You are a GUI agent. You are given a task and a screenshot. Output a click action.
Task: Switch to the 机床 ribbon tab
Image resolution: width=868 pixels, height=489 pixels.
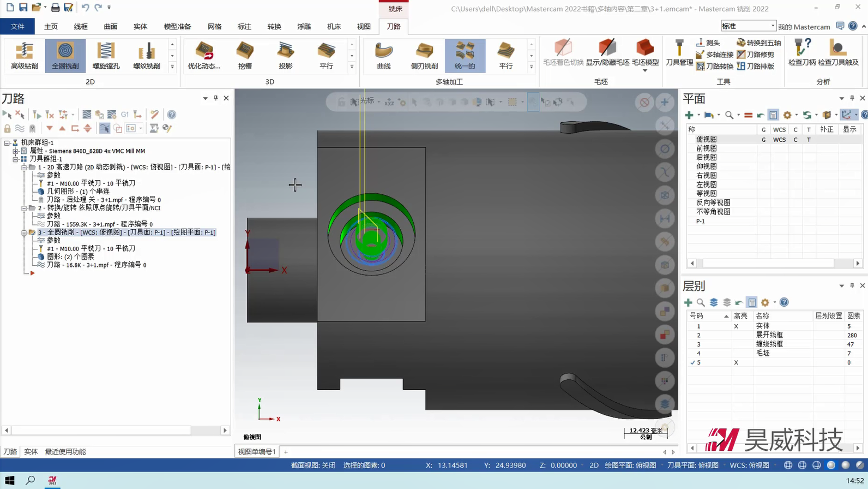pyautogui.click(x=334, y=26)
